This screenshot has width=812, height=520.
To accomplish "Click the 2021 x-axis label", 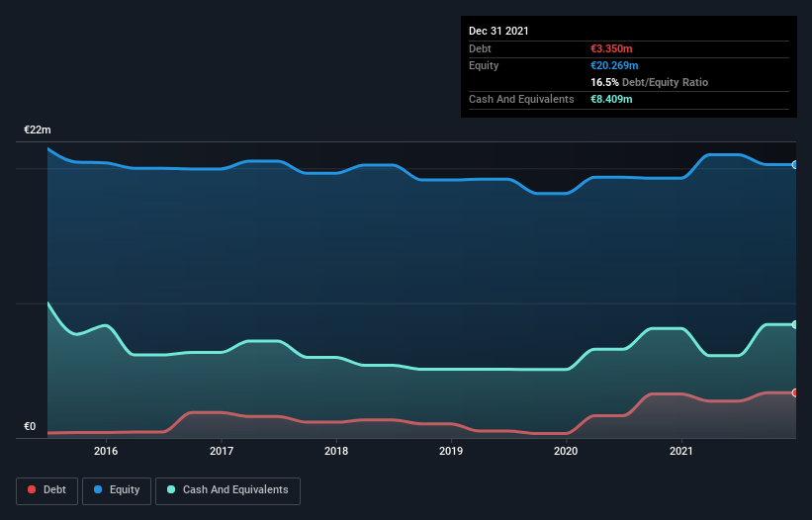I will coord(681,451).
